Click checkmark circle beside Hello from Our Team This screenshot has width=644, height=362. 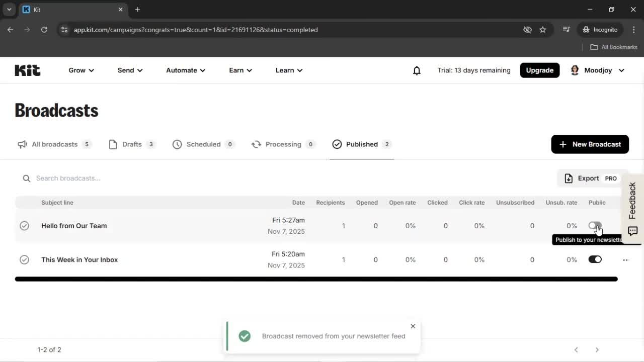click(24, 226)
